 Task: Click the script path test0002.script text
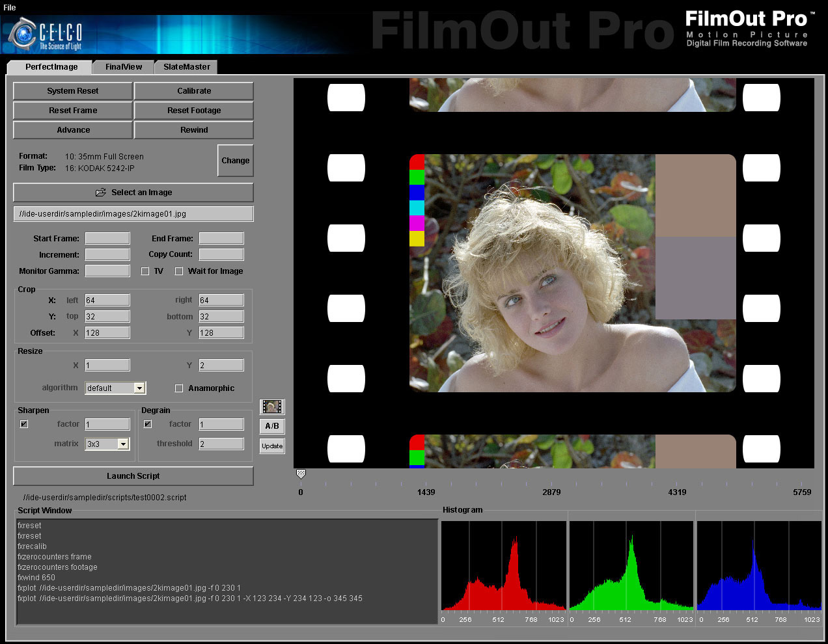[105, 498]
